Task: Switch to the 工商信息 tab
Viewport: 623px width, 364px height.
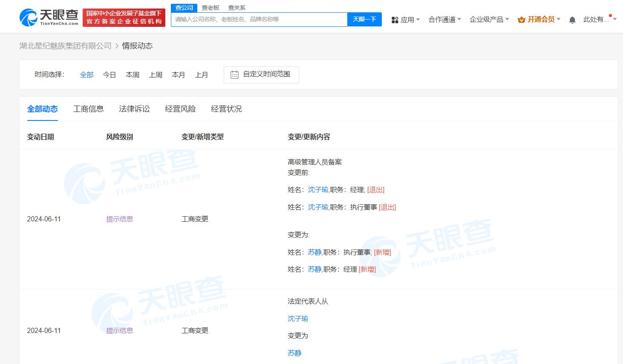Action: click(x=89, y=109)
